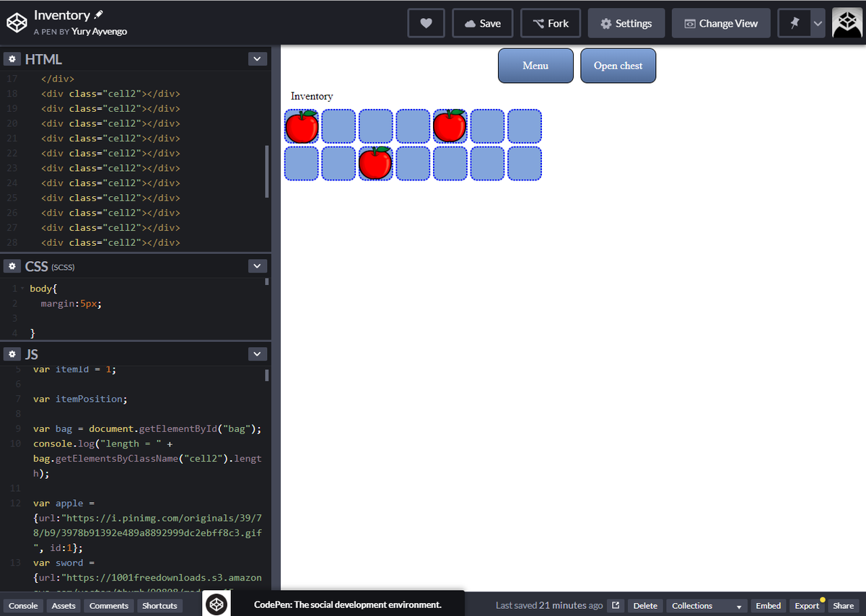Viewport: 866px width, 616px height.
Task: Click Change View button
Action: 721,23
